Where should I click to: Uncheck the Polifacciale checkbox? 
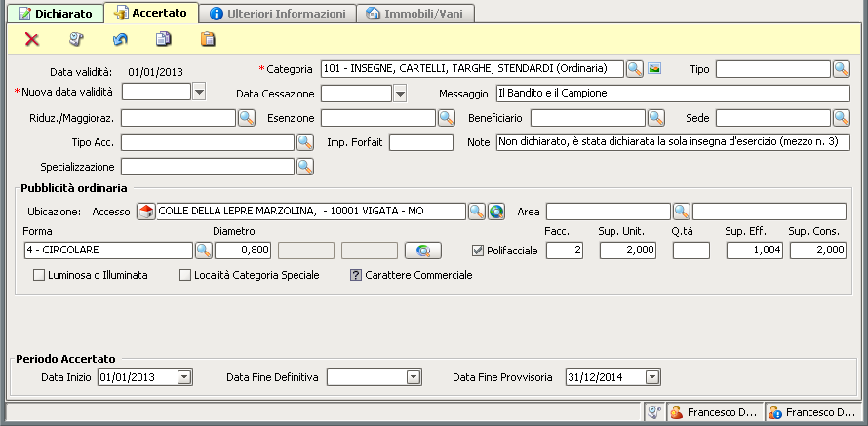[478, 251]
